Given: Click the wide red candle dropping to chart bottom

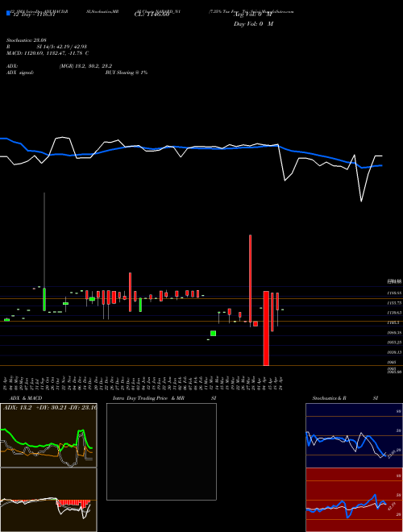Looking at the screenshot, I should pyautogui.click(x=266, y=328).
